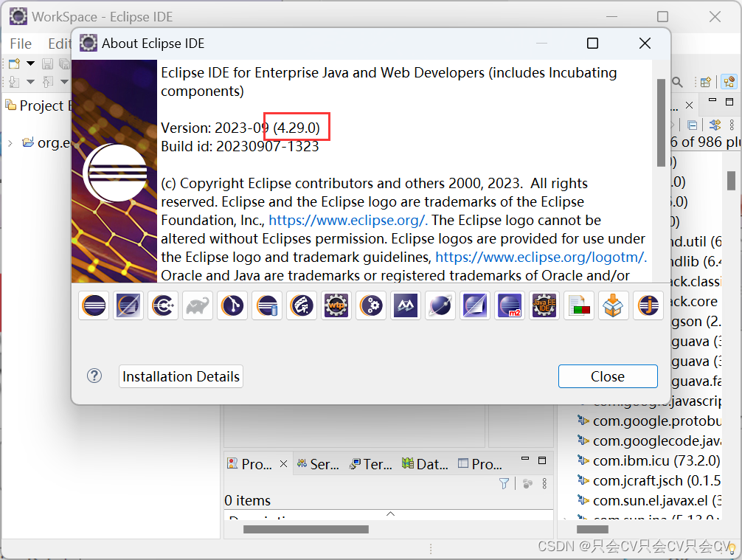Maximize the bottom Problems panel
Screen dimensions: 742x560
542,460
